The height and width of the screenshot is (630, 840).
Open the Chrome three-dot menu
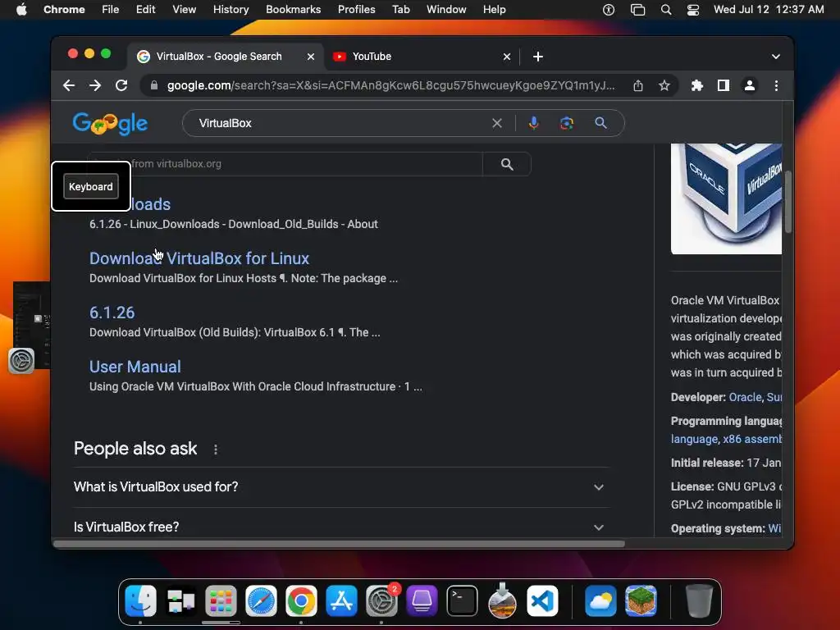776,85
